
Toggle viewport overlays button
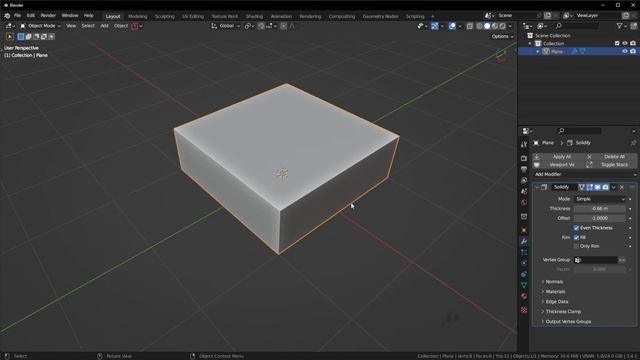pos(452,26)
